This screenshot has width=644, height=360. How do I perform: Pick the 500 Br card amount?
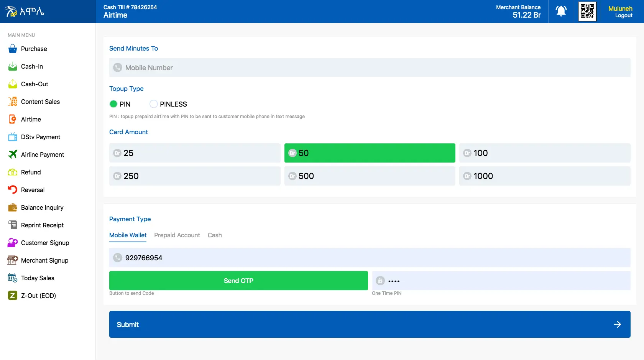click(370, 176)
